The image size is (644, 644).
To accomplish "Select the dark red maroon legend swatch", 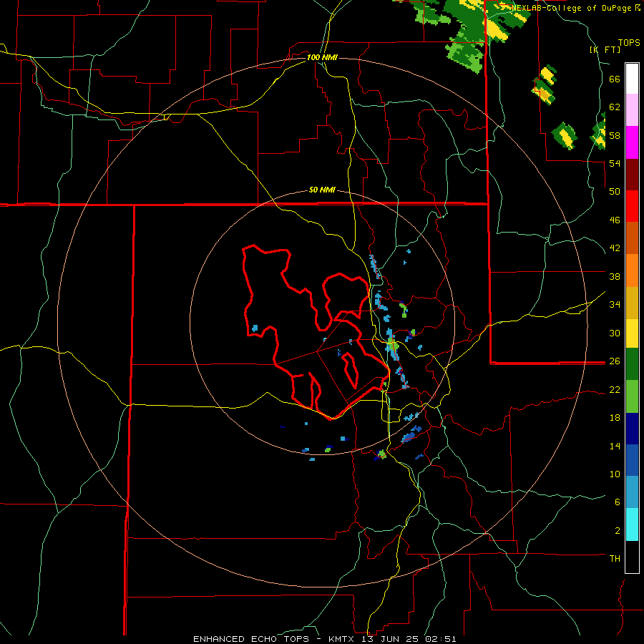I will tap(632, 174).
